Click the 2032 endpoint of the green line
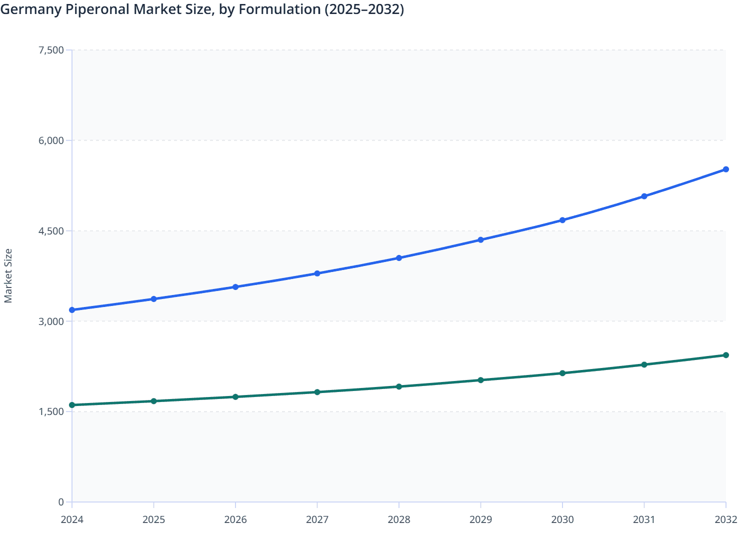 click(725, 355)
